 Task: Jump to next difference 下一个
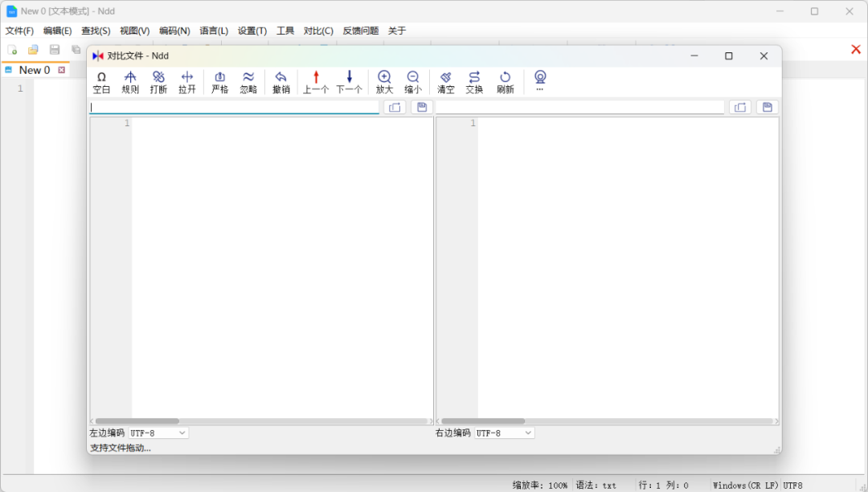(x=349, y=82)
